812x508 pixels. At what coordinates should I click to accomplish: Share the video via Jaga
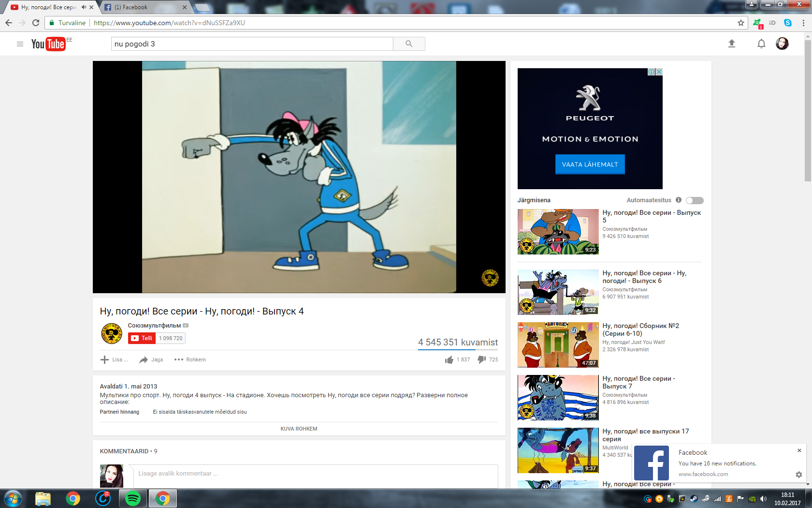[151, 359]
